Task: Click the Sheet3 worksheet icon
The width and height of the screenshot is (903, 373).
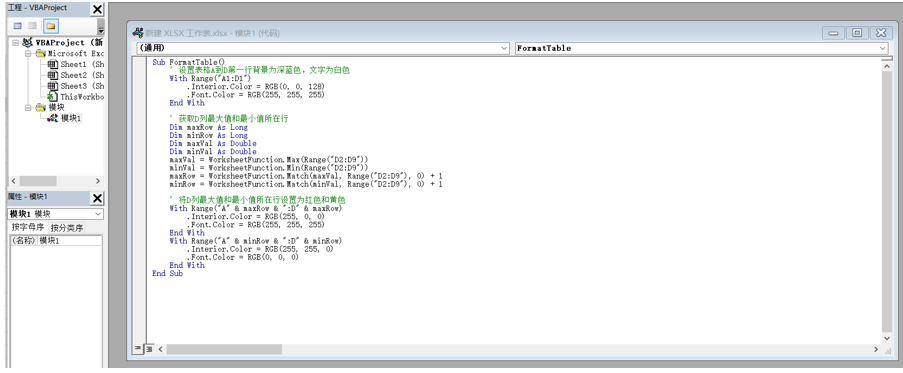Action: (x=52, y=86)
